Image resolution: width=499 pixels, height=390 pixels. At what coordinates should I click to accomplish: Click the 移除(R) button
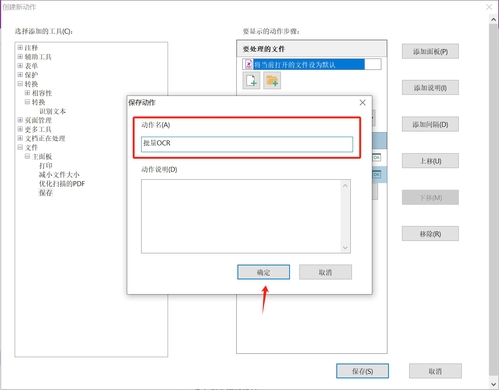(430, 234)
